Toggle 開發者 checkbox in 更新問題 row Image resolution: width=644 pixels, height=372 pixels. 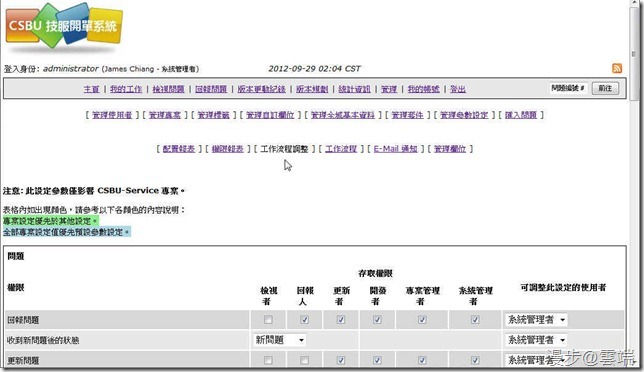click(377, 360)
